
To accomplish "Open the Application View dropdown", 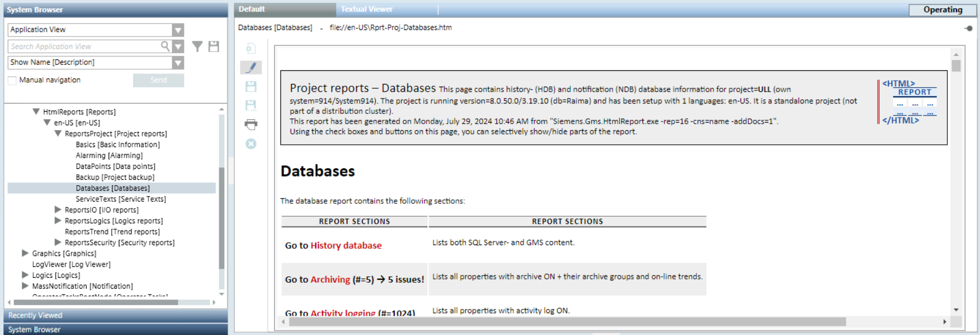I will (178, 30).
